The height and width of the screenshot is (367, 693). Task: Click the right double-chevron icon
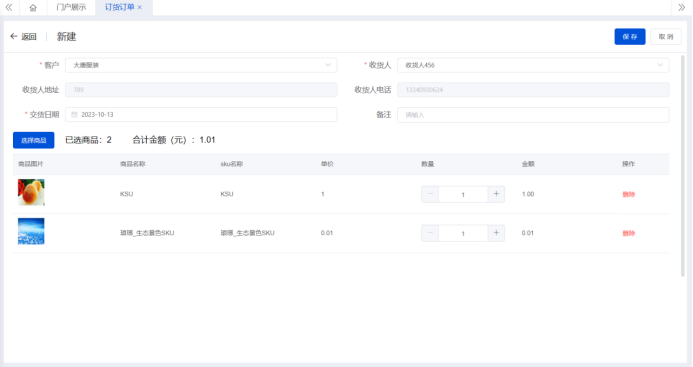click(x=682, y=8)
